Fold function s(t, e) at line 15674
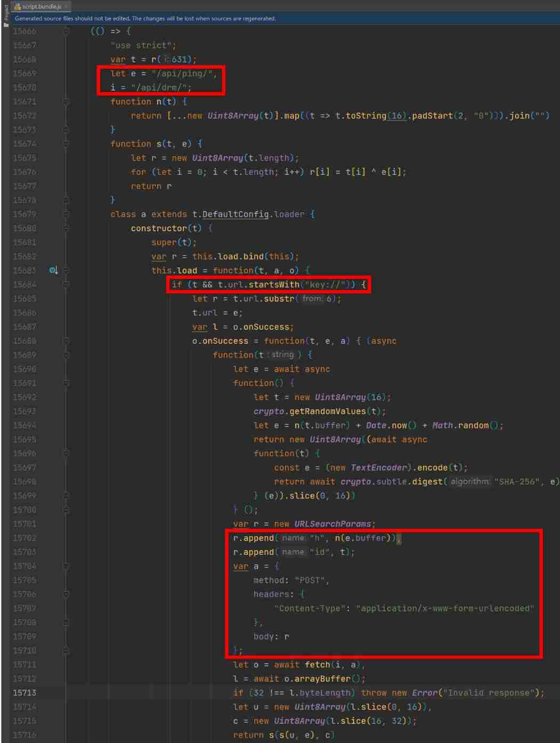Screen dimensions: 560x743 66,144
